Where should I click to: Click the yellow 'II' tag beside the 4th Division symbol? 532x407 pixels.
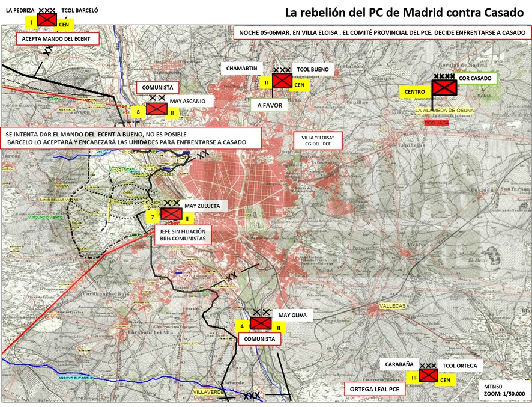[279, 328]
